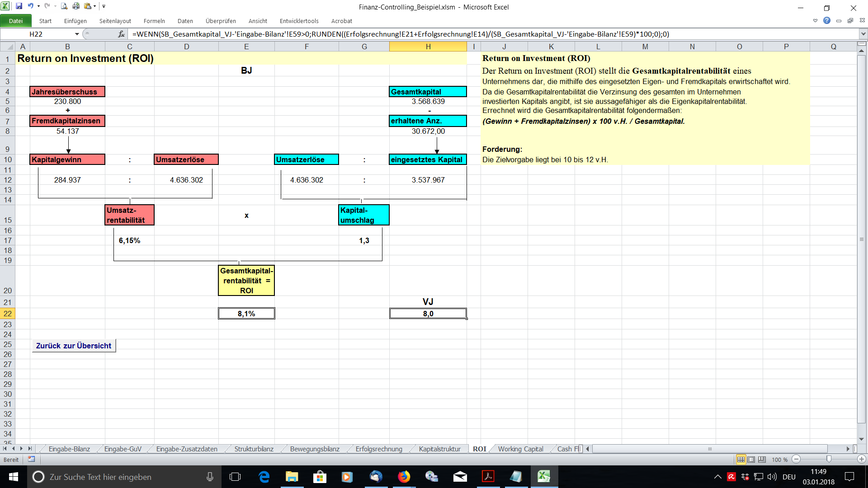Switch to Normal view in the status bar
The height and width of the screenshot is (488, 868).
point(741,460)
